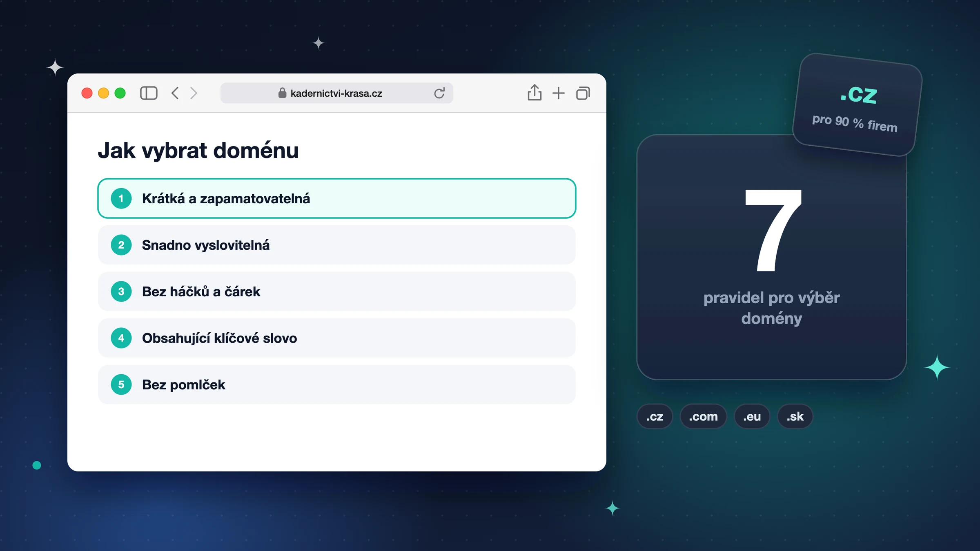Click the 'pro 90 % firem' badge
This screenshot has width=980, height=551.
[857, 104]
